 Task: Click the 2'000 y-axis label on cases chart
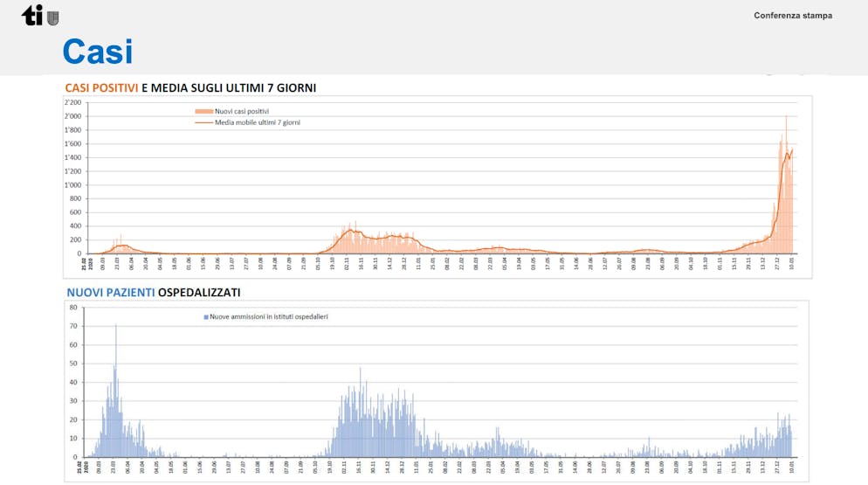pos(72,116)
